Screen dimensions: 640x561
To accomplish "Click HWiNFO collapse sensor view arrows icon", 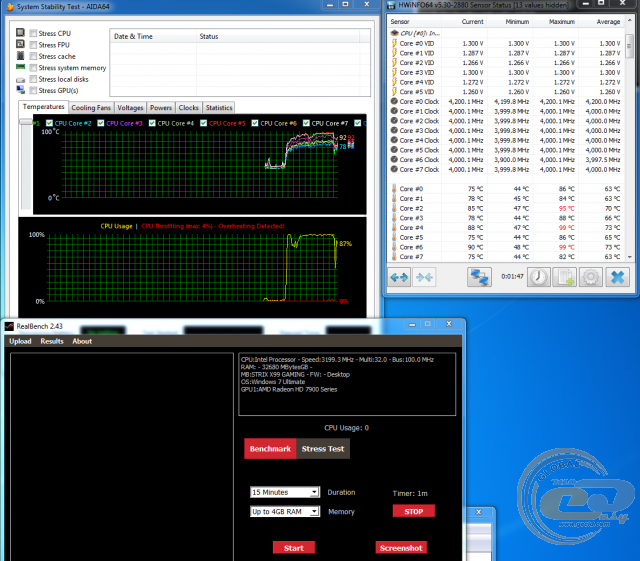I will pyautogui.click(x=424, y=277).
